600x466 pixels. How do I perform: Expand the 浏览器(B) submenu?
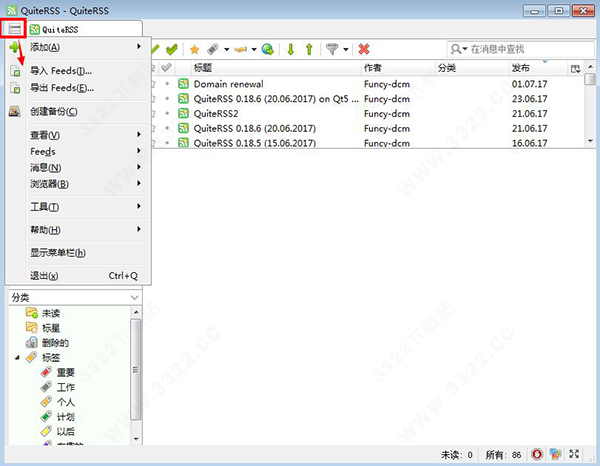click(x=88, y=184)
